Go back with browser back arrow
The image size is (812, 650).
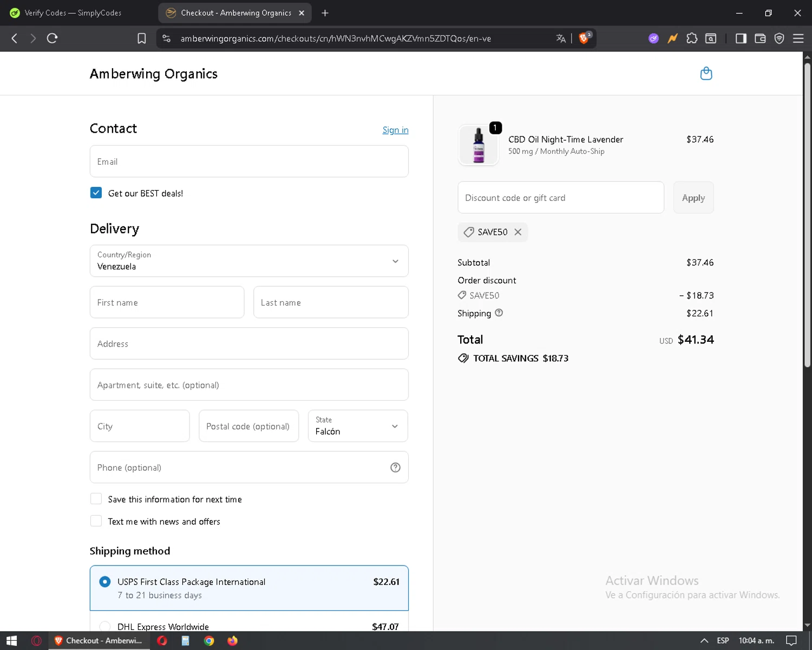(x=15, y=38)
